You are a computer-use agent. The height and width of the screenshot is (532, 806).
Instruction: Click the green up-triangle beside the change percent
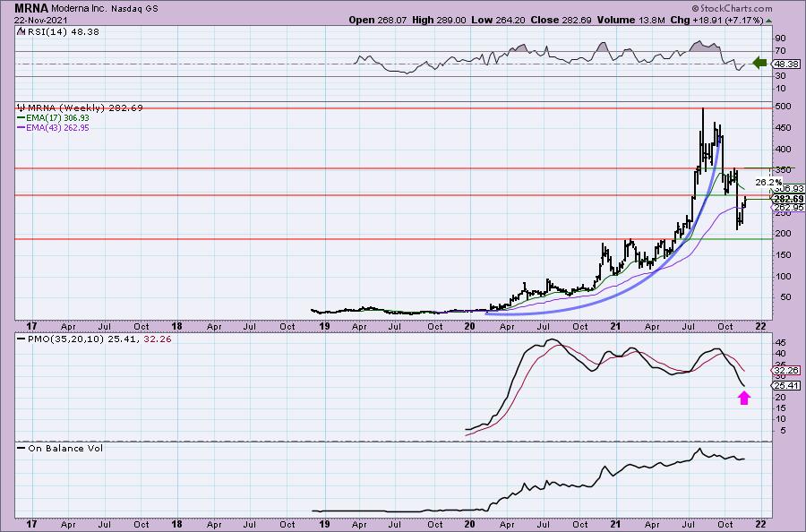(769, 21)
